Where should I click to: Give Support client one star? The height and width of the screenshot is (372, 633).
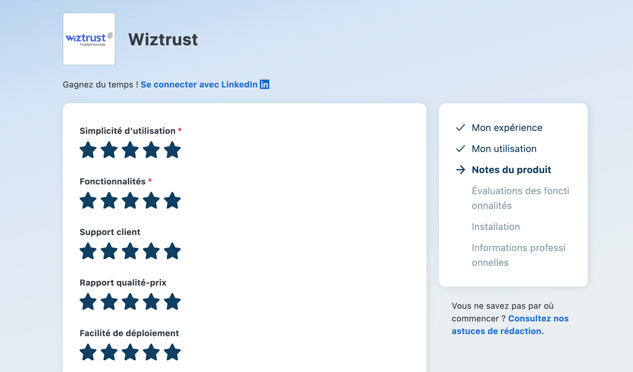[x=88, y=251]
